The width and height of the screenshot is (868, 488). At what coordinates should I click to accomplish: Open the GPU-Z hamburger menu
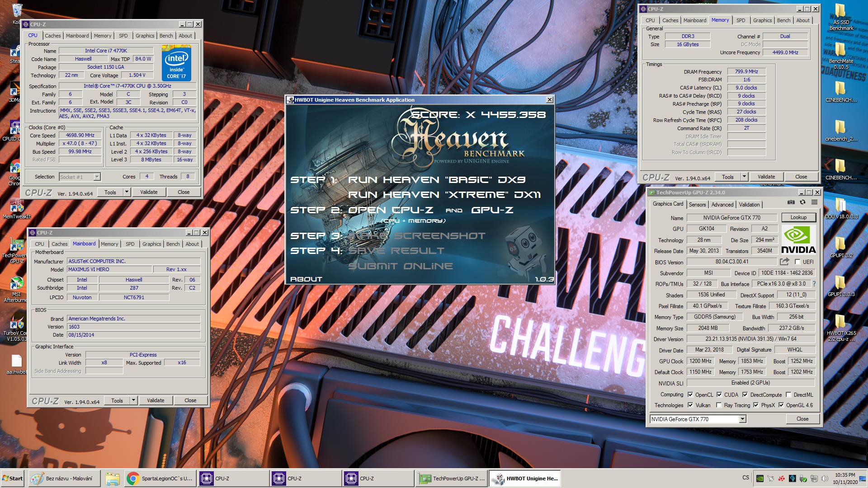click(x=814, y=202)
